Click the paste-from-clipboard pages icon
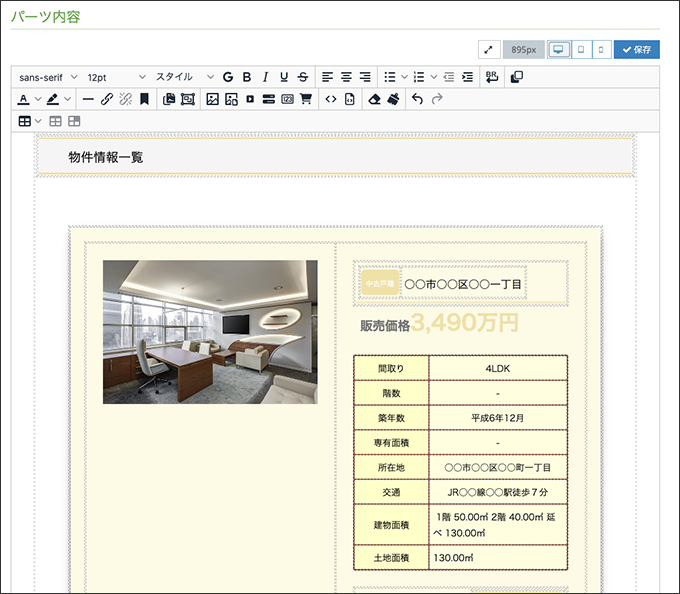The width and height of the screenshot is (680, 594). 169,99
